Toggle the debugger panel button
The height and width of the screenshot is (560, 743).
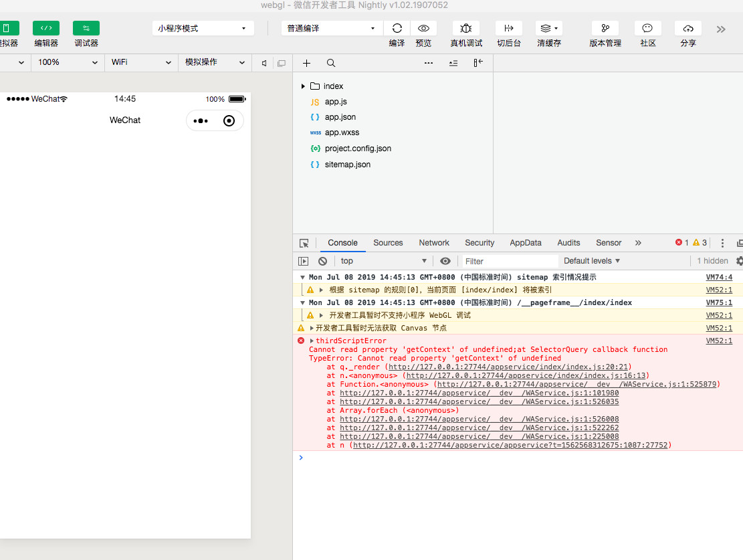[86, 28]
